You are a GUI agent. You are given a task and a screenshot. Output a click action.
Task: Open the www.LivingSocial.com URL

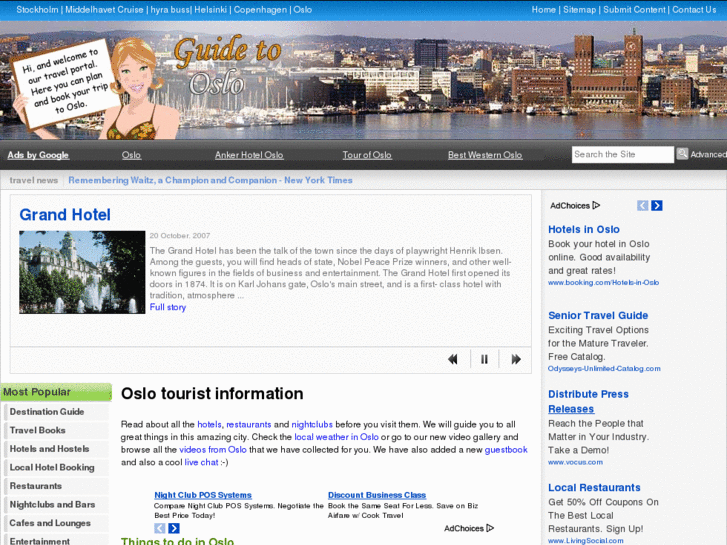click(x=586, y=541)
